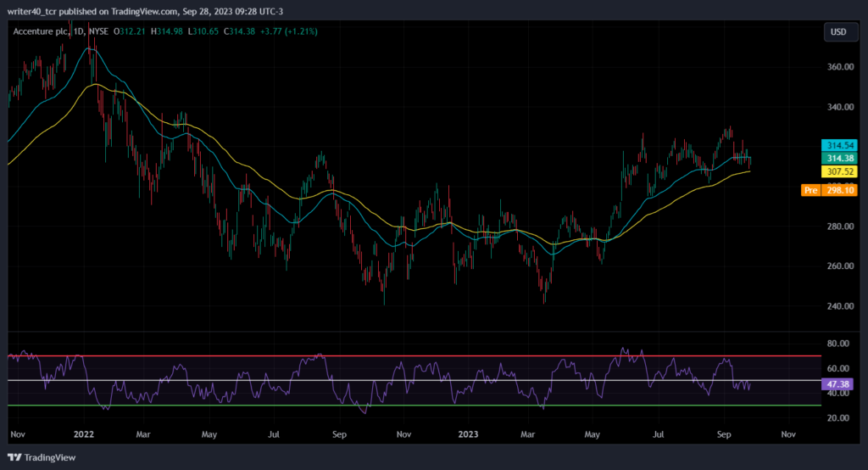Screen dimensions: 868x470
Task: Click the 360.00 price axis label
Action: [840, 67]
